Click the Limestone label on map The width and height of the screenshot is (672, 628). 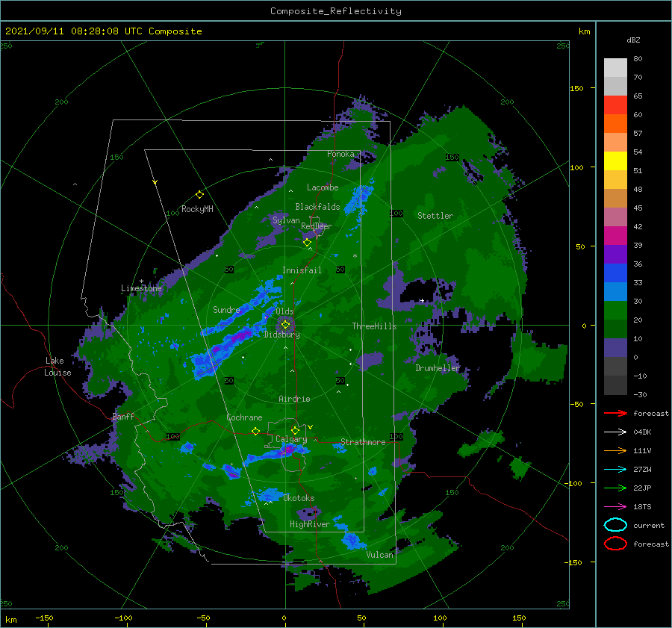[x=141, y=288]
